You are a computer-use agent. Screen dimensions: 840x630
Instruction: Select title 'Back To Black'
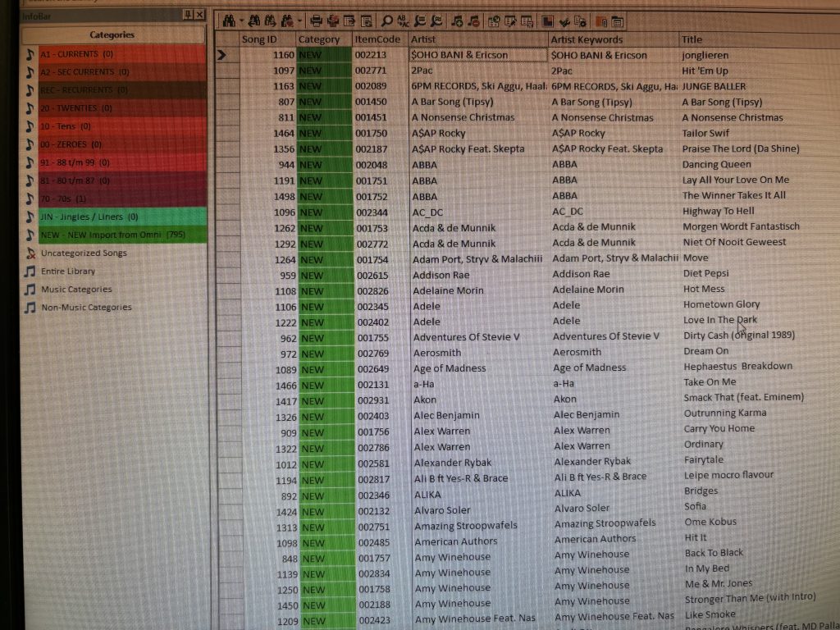pyautogui.click(x=714, y=553)
